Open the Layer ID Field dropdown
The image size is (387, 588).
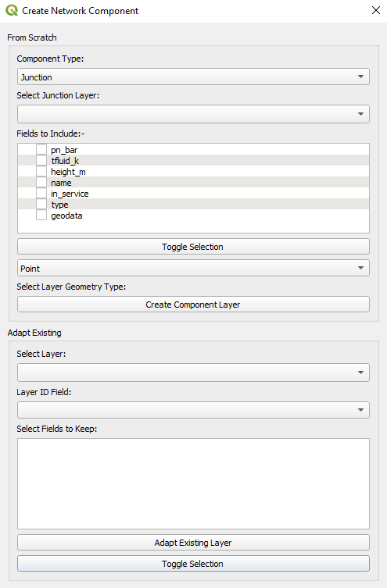pos(193,410)
